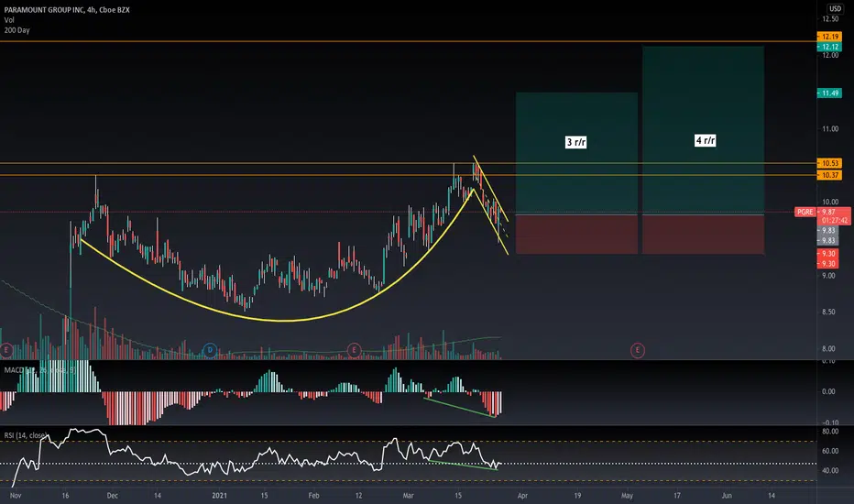Click the Jun date on time axis

[727, 496]
